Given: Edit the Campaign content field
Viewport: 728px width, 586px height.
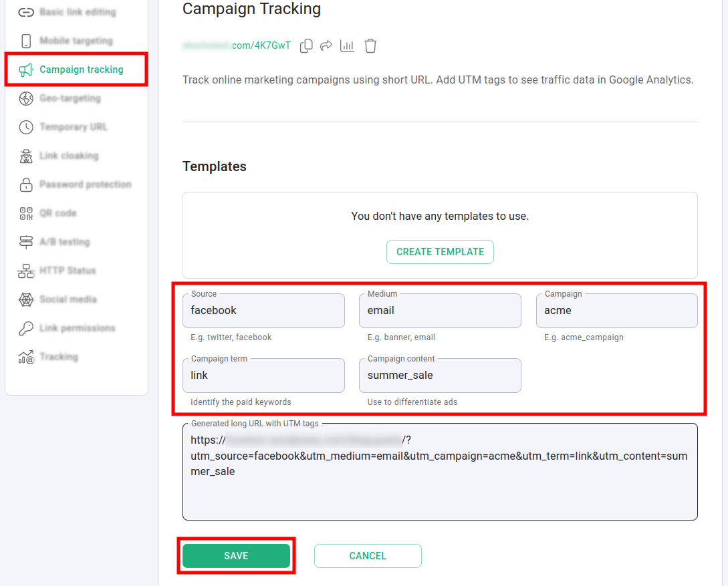Looking at the screenshot, I should pos(440,376).
